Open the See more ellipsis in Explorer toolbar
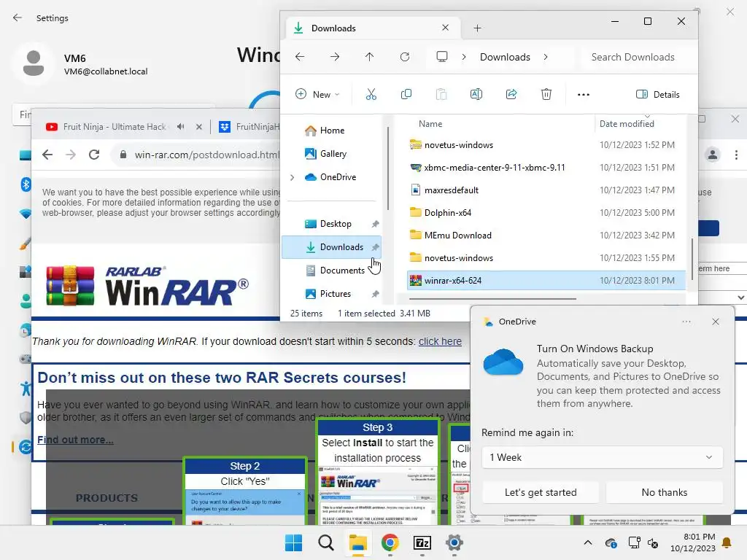 tap(583, 94)
